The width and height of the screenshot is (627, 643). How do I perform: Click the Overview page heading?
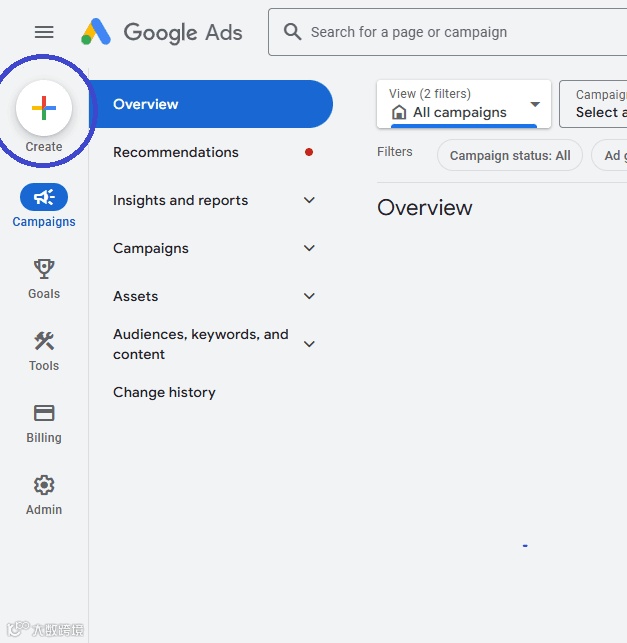pos(424,207)
